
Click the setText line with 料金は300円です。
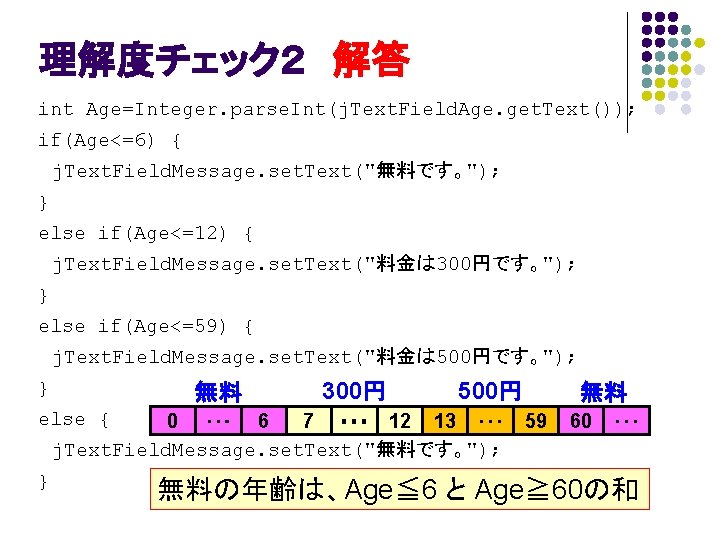[314, 264]
